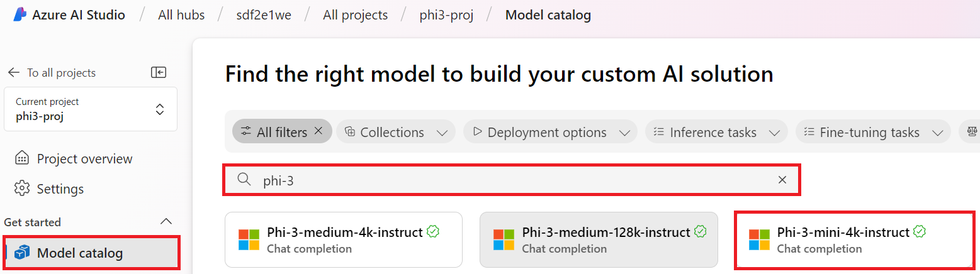The image size is (980, 274).
Task: Open Phi-3-mini-4k-instruct model card
Action: pyautogui.click(x=854, y=239)
